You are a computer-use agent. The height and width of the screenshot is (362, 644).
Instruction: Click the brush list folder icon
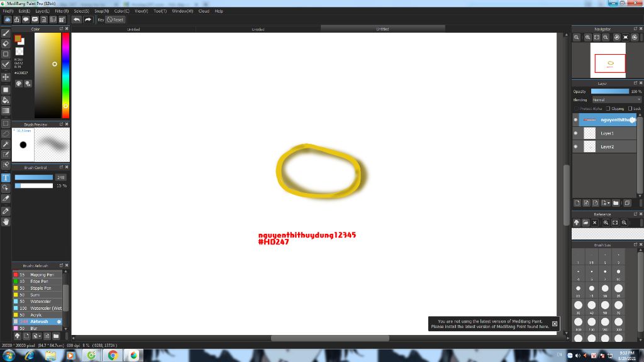[56, 336]
